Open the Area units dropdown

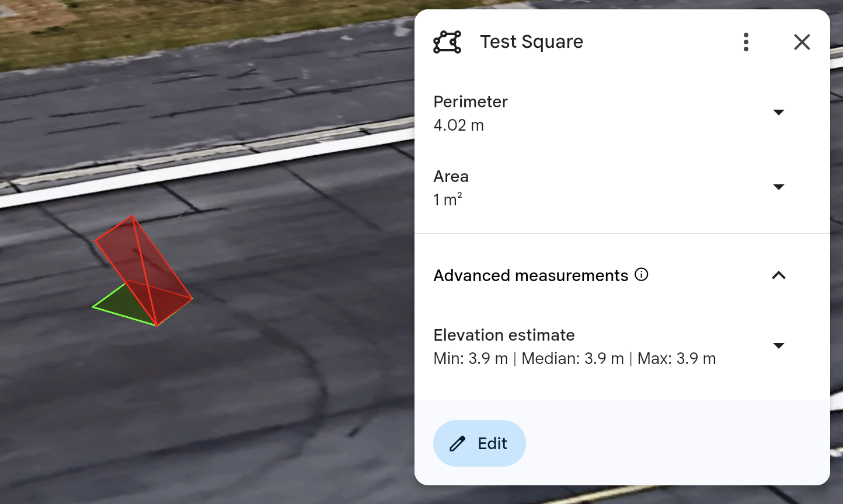(779, 187)
